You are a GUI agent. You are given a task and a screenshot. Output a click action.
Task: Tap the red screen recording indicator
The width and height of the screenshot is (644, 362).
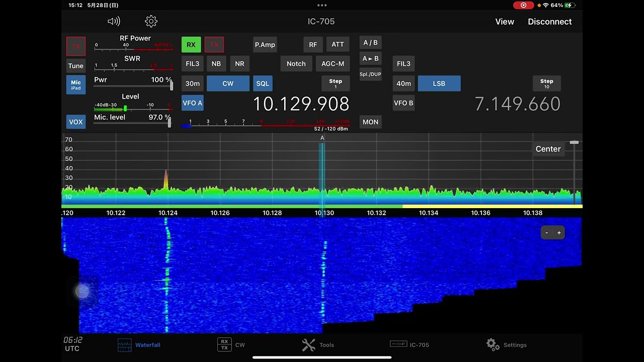point(523,5)
